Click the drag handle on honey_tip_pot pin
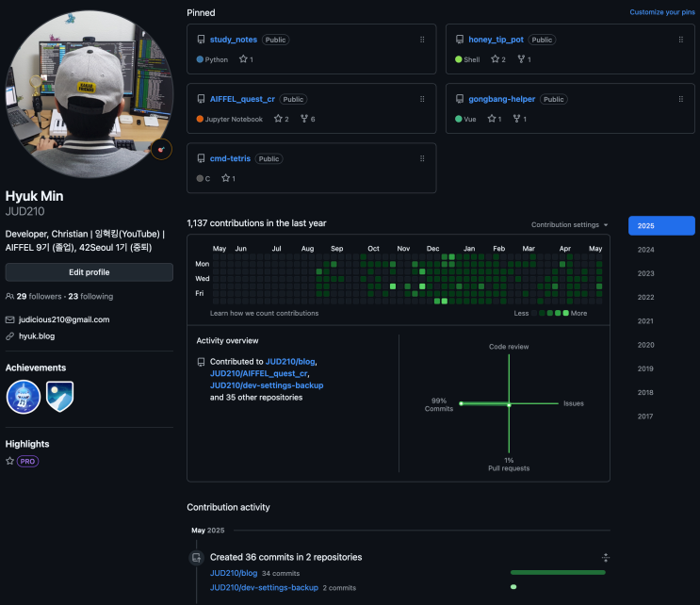 pyautogui.click(x=681, y=40)
